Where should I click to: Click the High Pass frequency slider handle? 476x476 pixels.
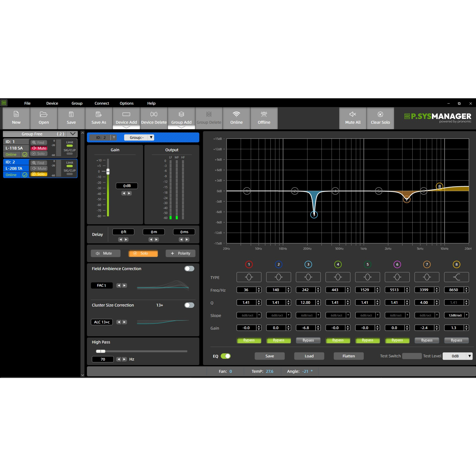pyautogui.click(x=100, y=351)
